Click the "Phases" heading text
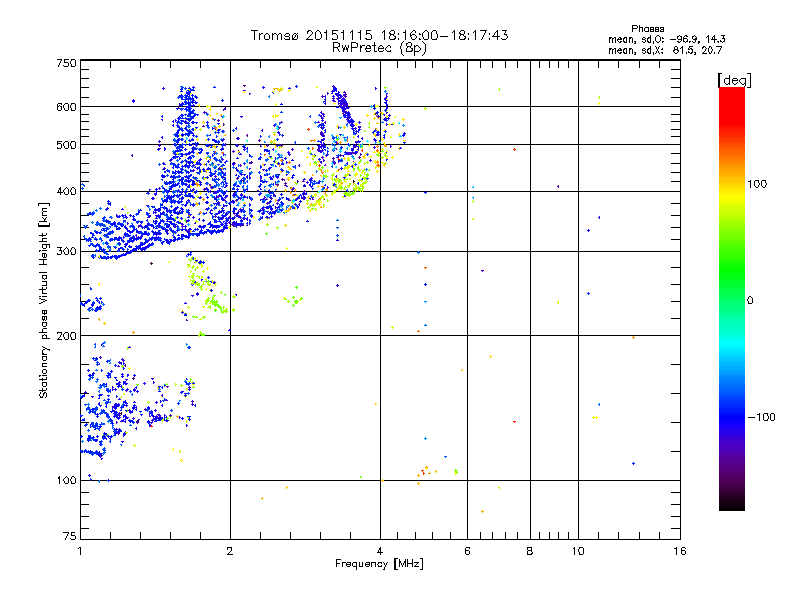The image size is (800, 600). pyautogui.click(x=647, y=29)
